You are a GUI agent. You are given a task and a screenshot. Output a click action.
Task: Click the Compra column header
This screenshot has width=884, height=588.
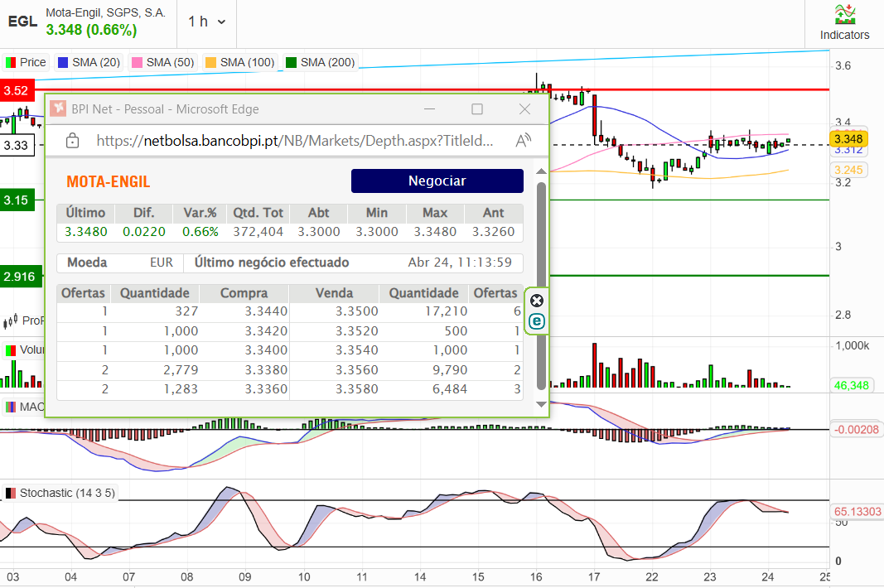coord(244,292)
